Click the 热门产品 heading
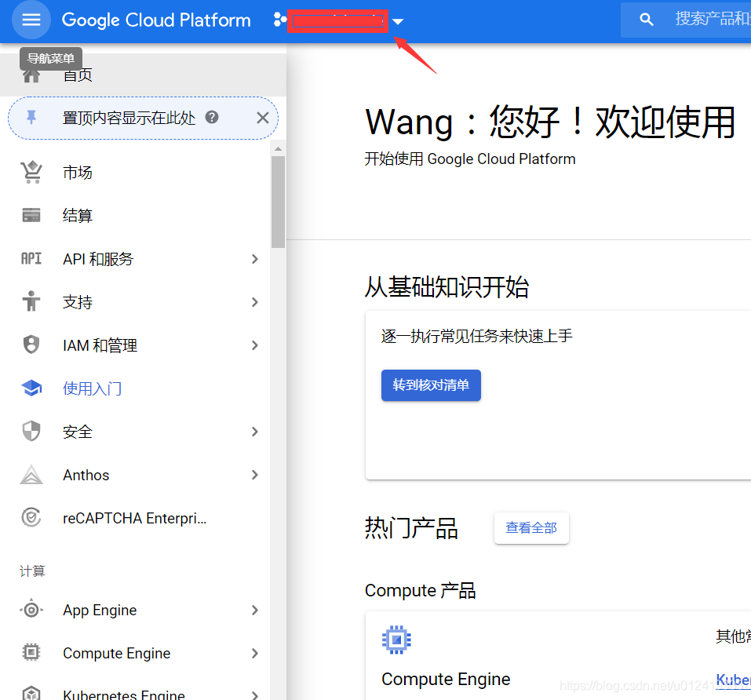Viewport: 751px width, 700px height. [411, 528]
